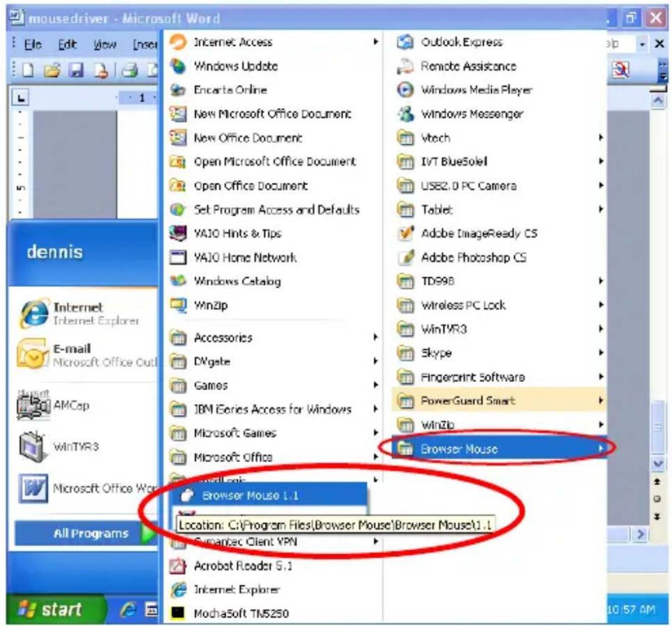Viewport: 672px width, 626px height.
Task: Click Word vertical scrollbar down arrow
Action: point(658,463)
